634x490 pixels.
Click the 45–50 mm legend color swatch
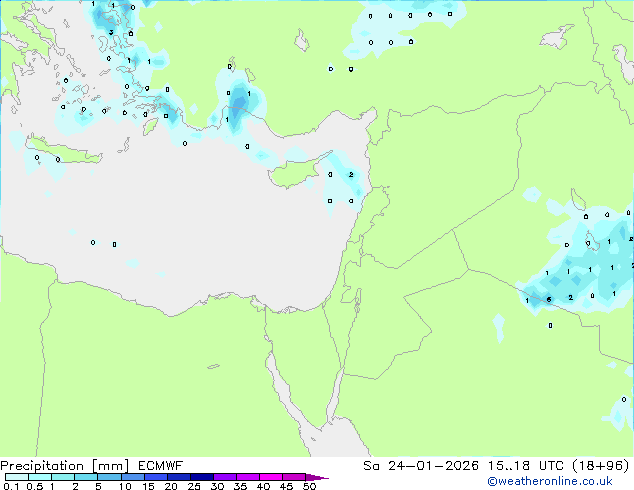(294, 477)
